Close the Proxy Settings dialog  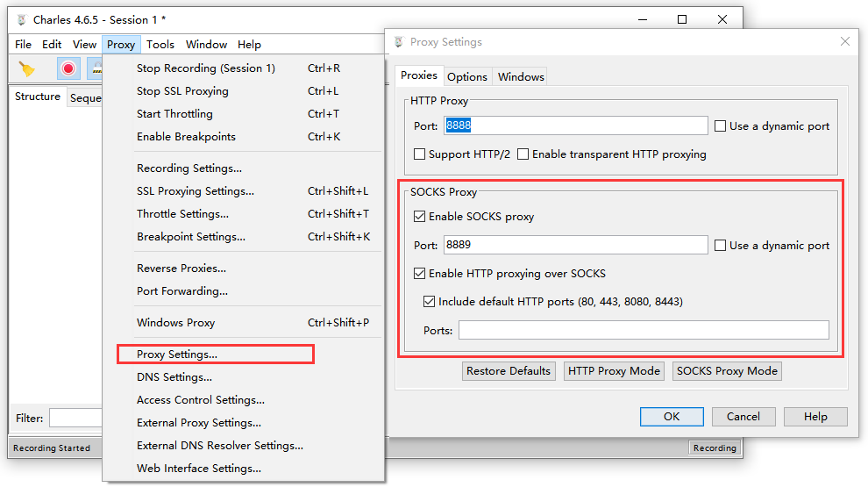click(x=844, y=41)
